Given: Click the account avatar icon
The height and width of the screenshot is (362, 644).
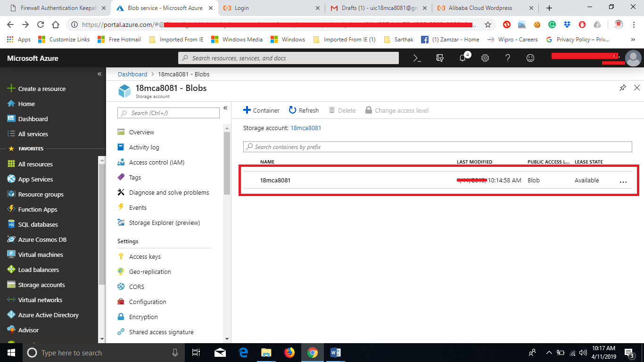Looking at the screenshot, I should pos(633,58).
